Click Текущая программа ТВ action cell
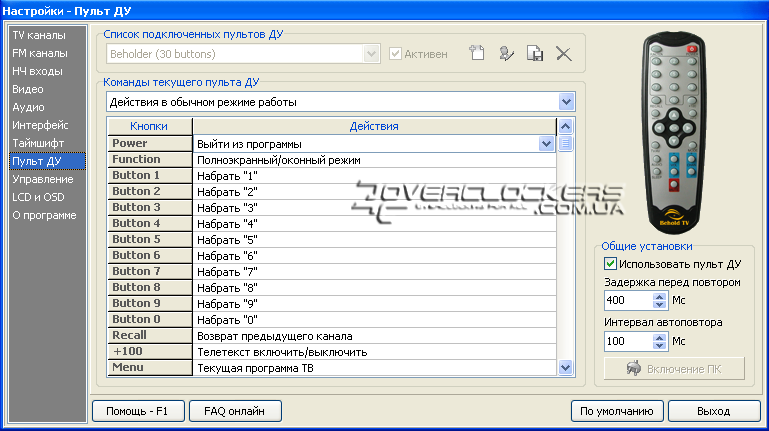769x431 pixels. [x=375, y=368]
